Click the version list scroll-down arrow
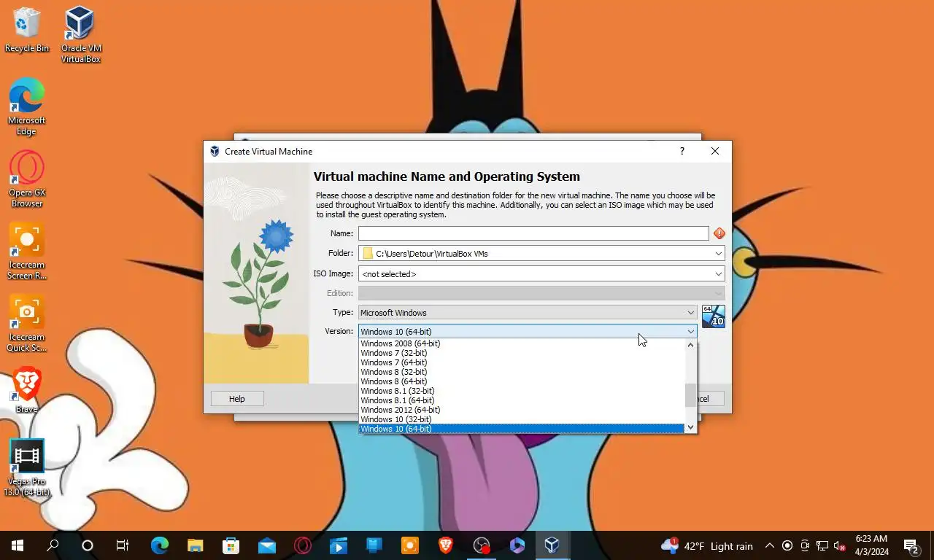The width and height of the screenshot is (934, 560). tap(690, 427)
